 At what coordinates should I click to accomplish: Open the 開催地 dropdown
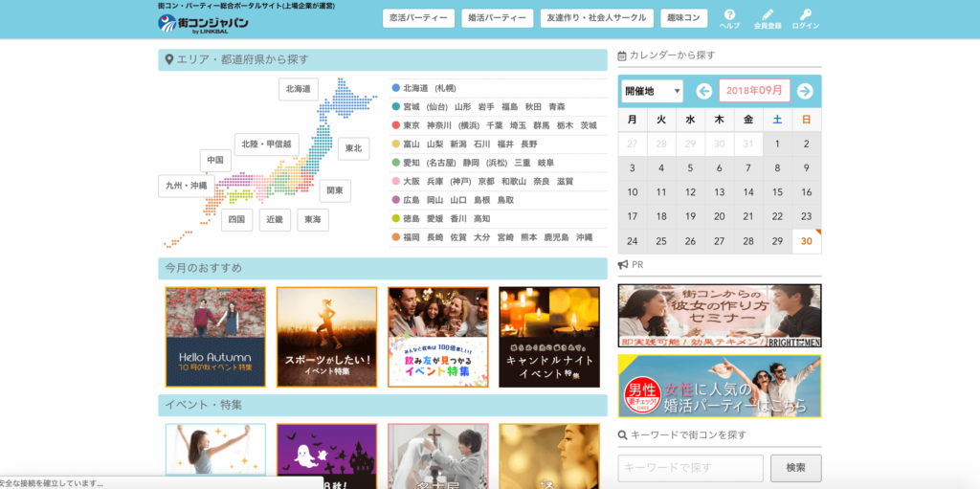click(651, 91)
